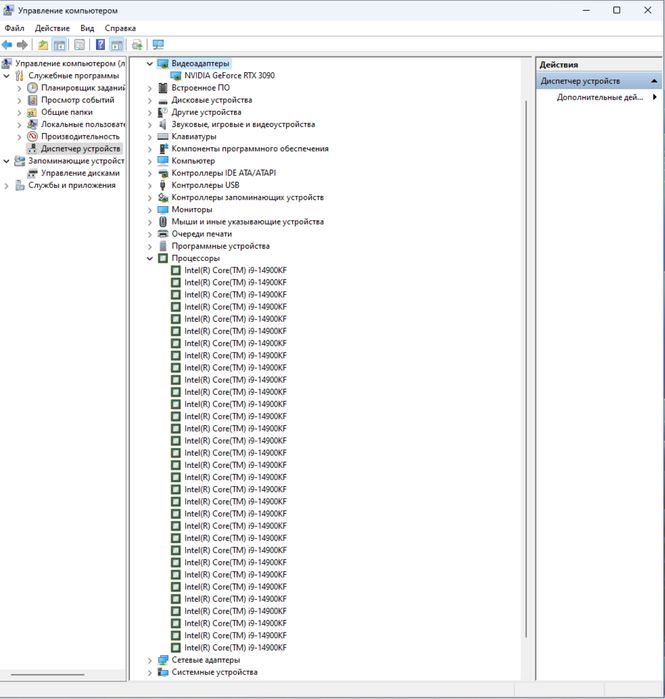Screen dimensions: 665x699
Task: Expand the Программные устройства category
Action: 150,247
